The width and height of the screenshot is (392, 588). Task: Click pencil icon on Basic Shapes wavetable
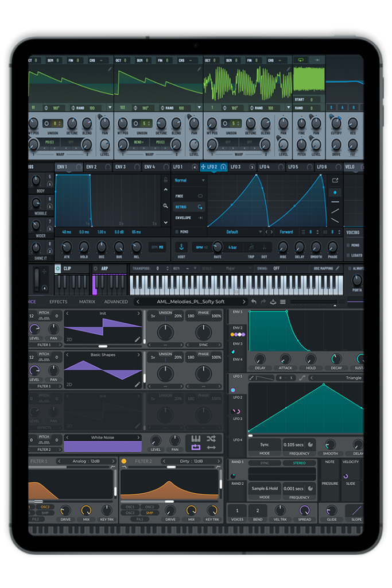[137, 384]
